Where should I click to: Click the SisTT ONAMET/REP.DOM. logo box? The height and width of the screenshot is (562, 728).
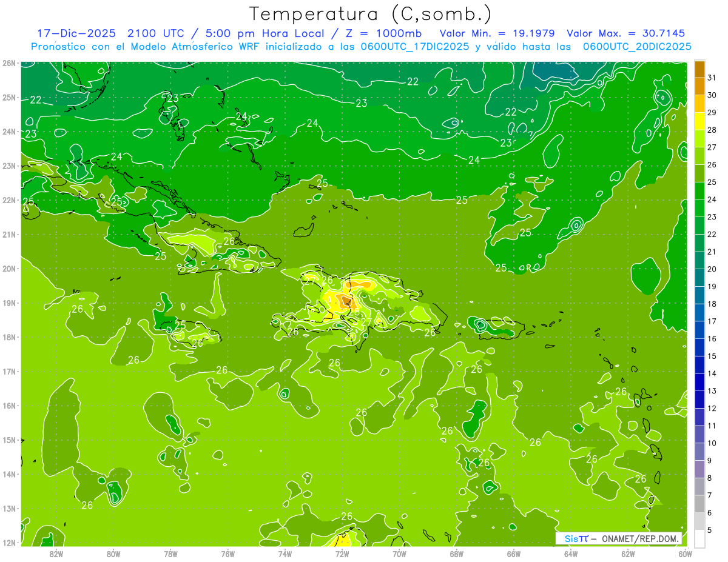point(619,538)
